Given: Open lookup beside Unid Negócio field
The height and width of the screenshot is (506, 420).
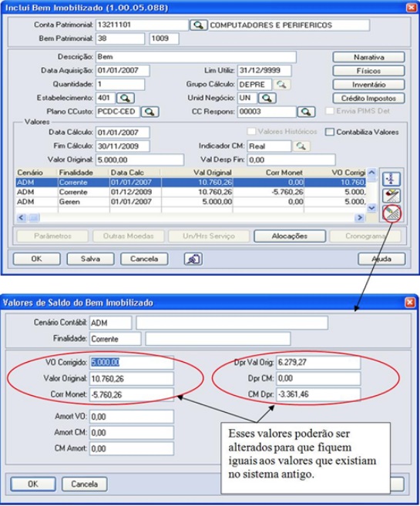Looking at the screenshot, I should point(267,98).
